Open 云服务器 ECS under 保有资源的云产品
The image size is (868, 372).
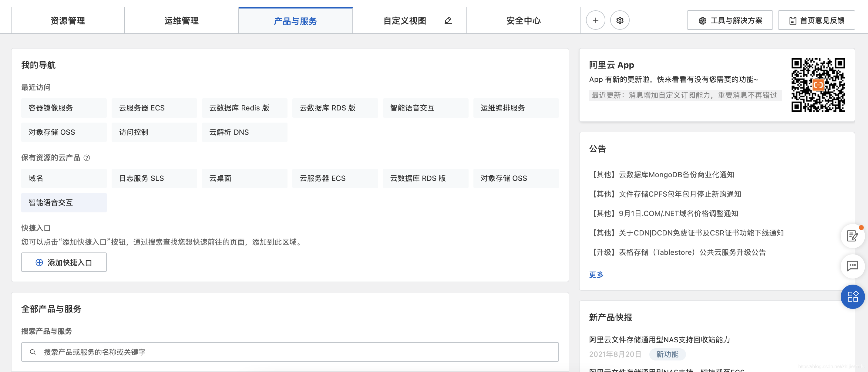tap(335, 178)
